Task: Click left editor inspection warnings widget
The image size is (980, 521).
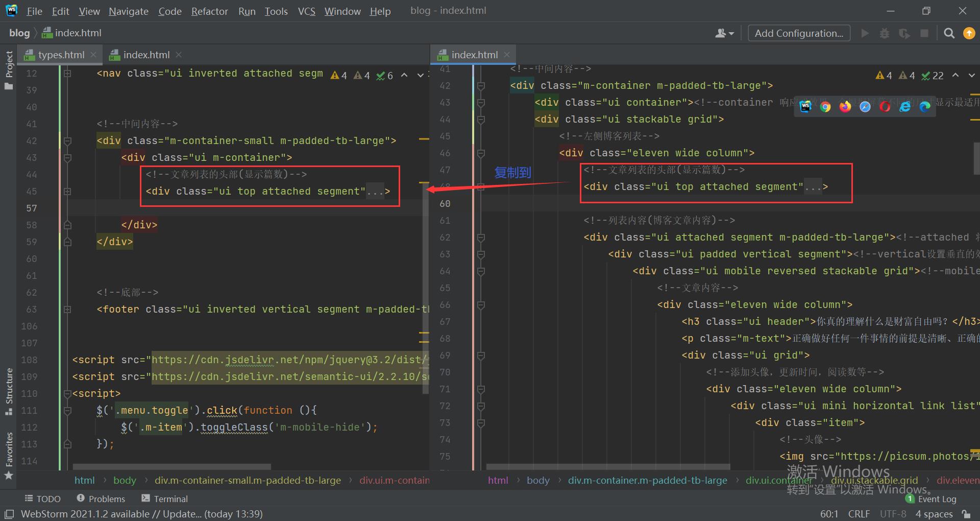Action: click(x=362, y=76)
